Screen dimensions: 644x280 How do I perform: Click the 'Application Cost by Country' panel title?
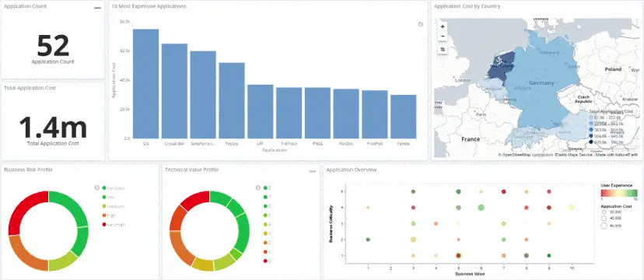click(x=467, y=6)
